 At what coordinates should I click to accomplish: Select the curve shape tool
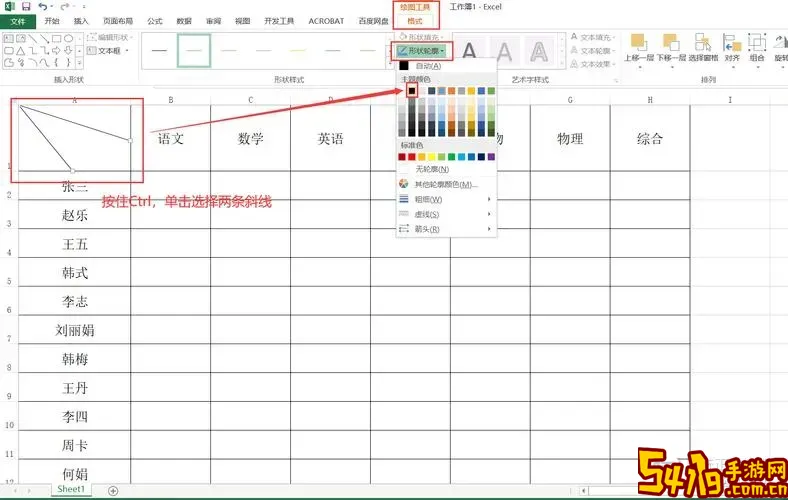(45, 63)
